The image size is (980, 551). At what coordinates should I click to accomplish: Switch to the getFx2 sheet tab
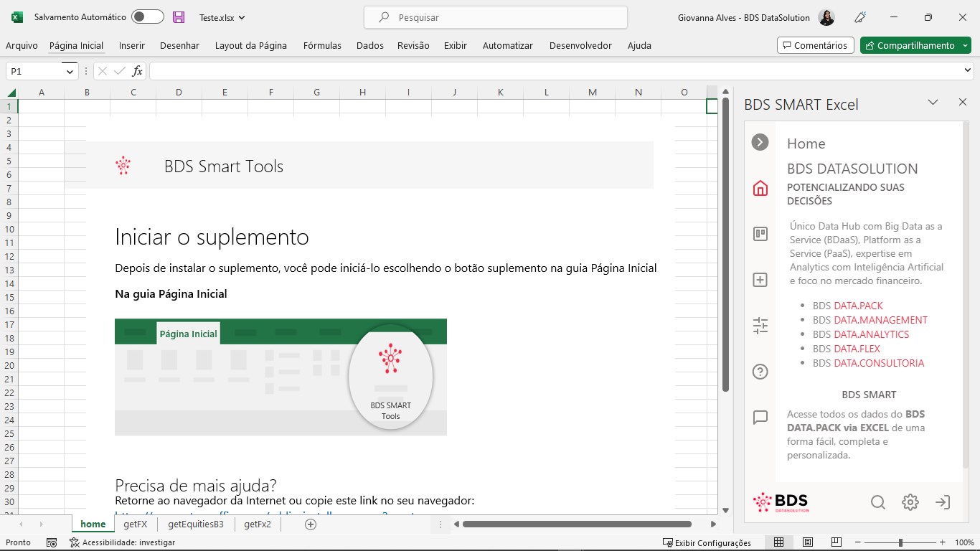coord(258,524)
